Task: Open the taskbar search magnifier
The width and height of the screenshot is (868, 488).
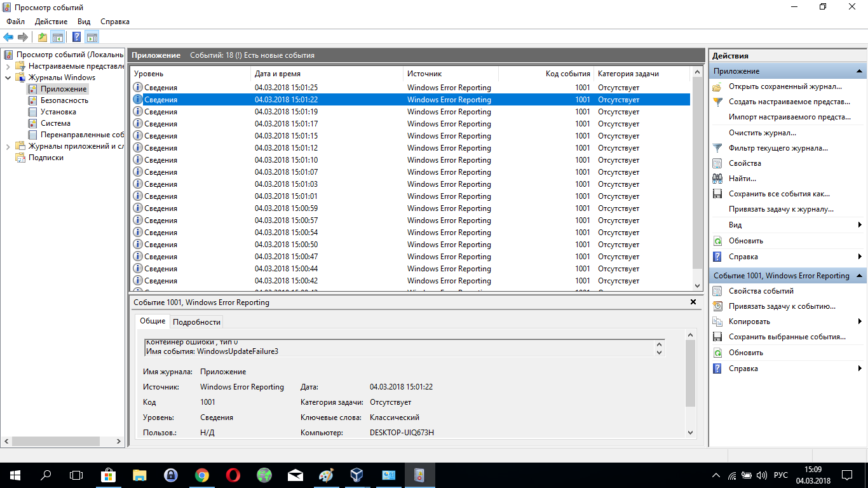Action: [x=46, y=475]
